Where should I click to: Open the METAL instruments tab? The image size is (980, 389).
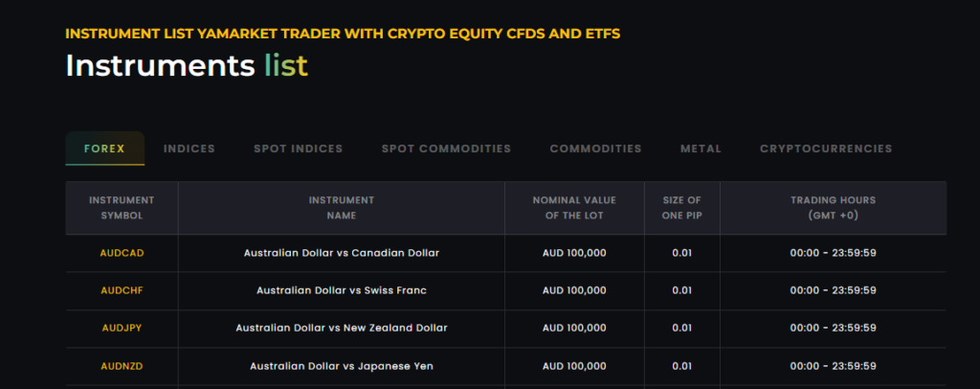tap(701, 149)
